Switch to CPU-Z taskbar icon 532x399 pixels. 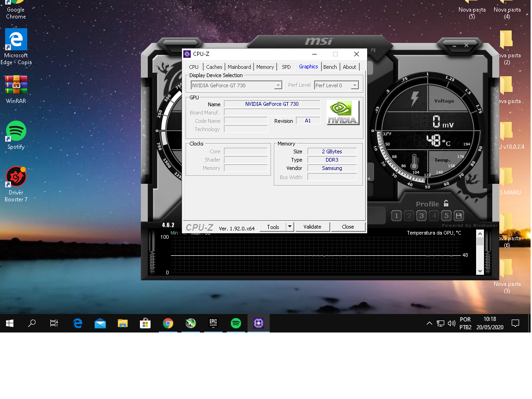click(x=259, y=323)
